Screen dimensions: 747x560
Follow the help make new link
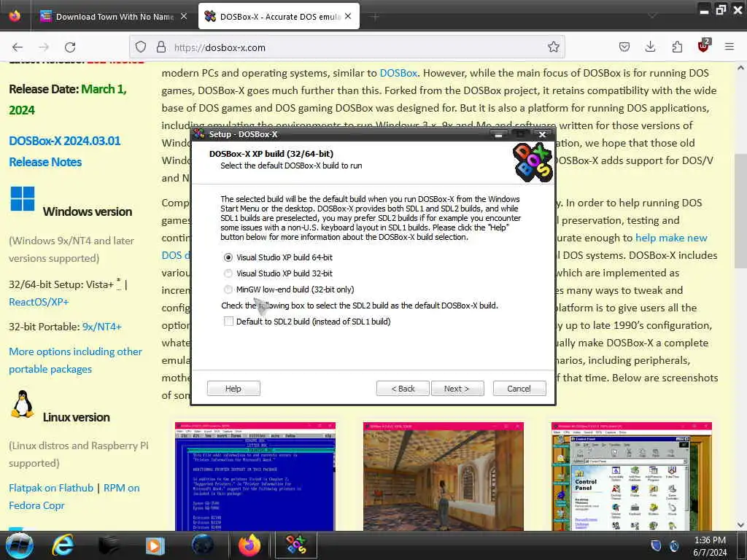(671, 238)
